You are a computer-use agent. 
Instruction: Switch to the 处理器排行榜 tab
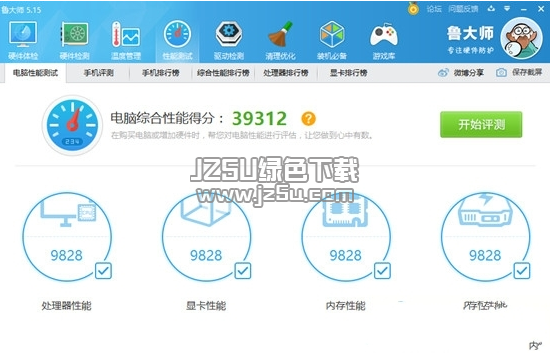(286, 73)
